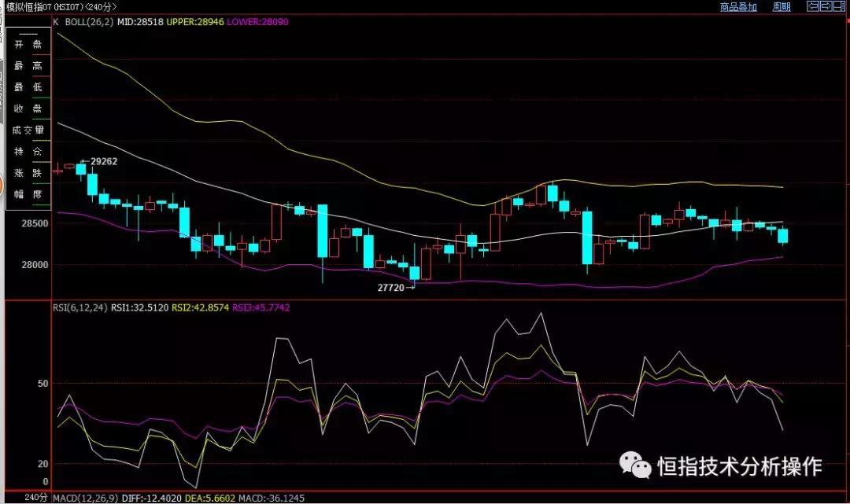Select the 成交量 row in the info panel
The image size is (850, 504).
point(28,130)
